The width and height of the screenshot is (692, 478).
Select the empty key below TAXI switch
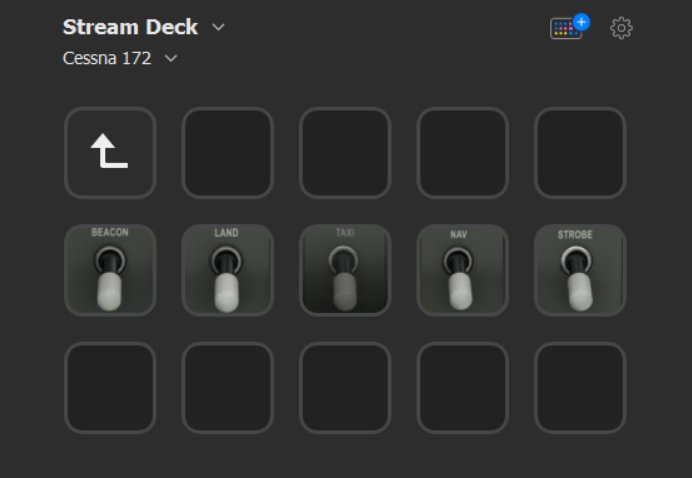tap(345, 388)
